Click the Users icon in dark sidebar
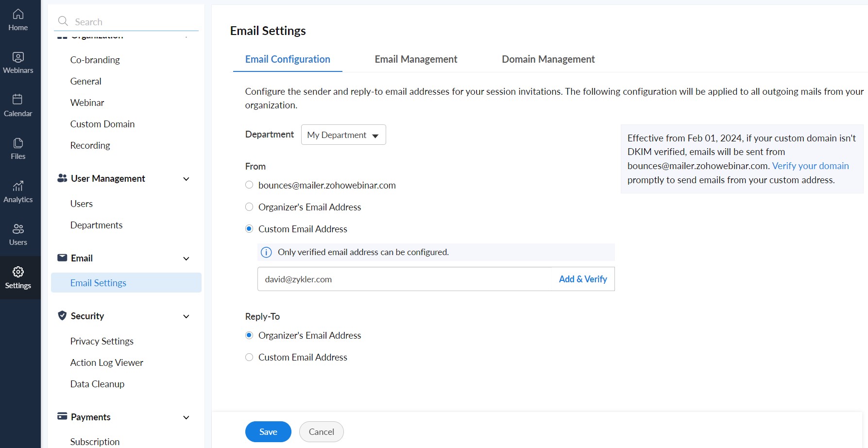The height and width of the screenshot is (448, 868). pyautogui.click(x=18, y=228)
